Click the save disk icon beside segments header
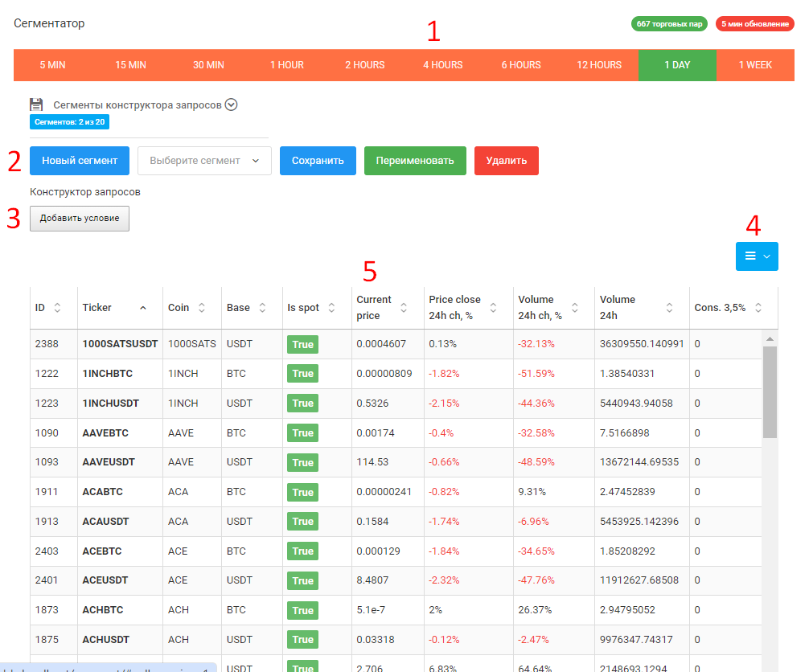Image resolution: width=809 pixels, height=672 pixels. tap(36, 104)
